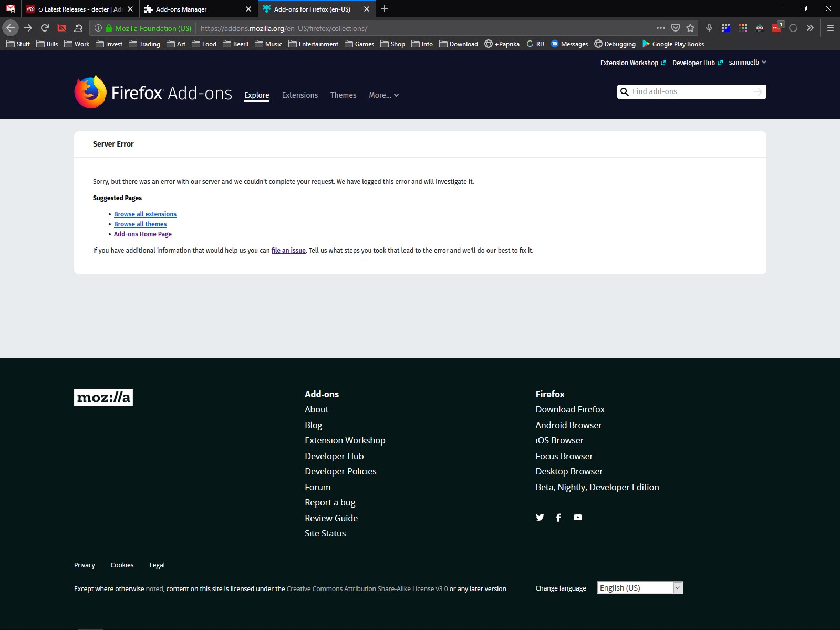Click the browser back arrow button
This screenshot has width=840, height=630.
point(11,28)
